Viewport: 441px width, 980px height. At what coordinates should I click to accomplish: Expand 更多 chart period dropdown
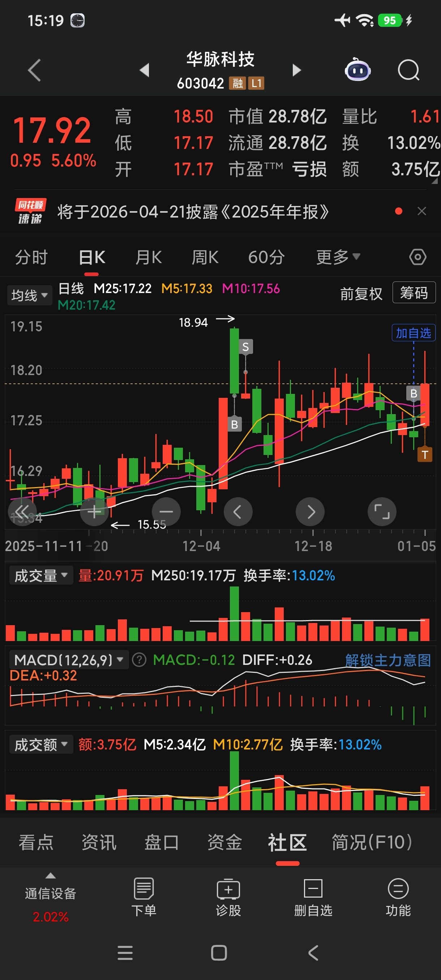tap(338, 257)
